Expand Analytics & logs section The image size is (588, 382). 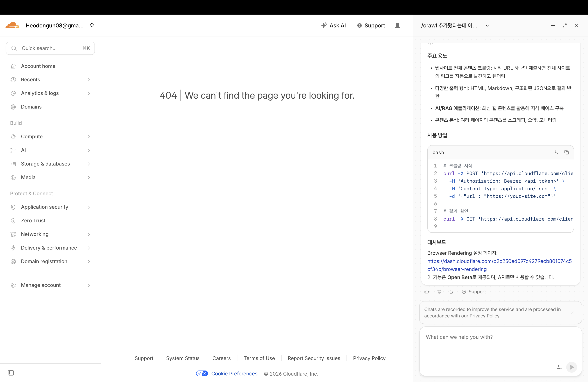50,93
